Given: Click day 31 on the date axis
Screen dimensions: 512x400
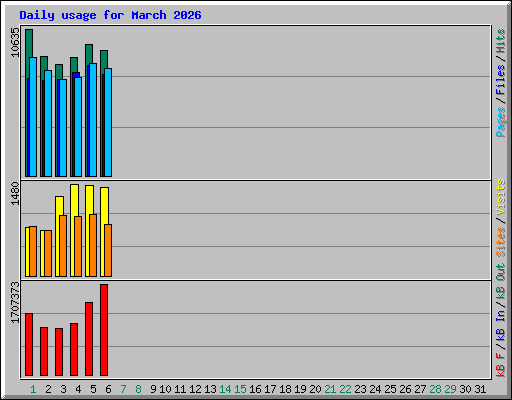Looking at the screenshot, I should (x=480, y=389).
